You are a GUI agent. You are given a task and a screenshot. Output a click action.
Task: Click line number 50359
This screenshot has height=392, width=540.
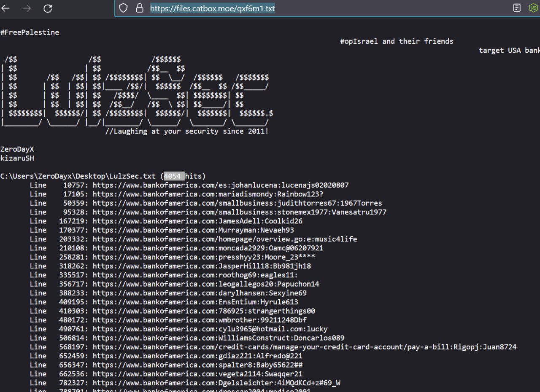point(74,203)
